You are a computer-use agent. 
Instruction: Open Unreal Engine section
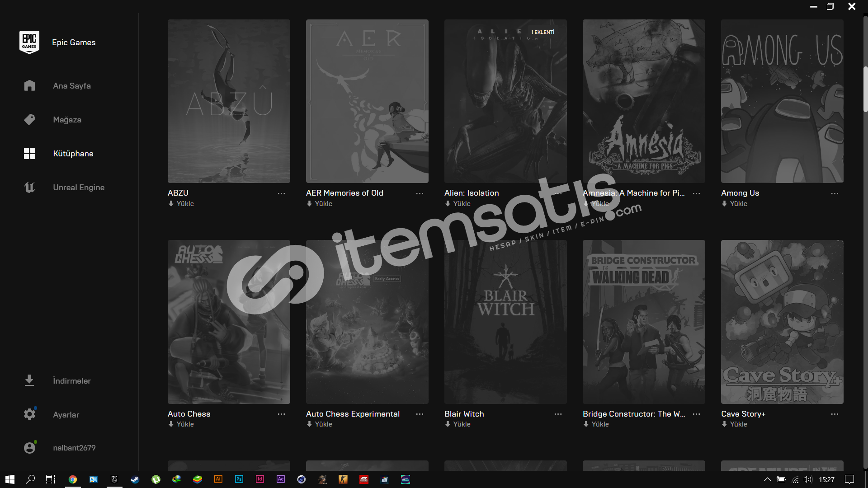click(x=79, y=187)
